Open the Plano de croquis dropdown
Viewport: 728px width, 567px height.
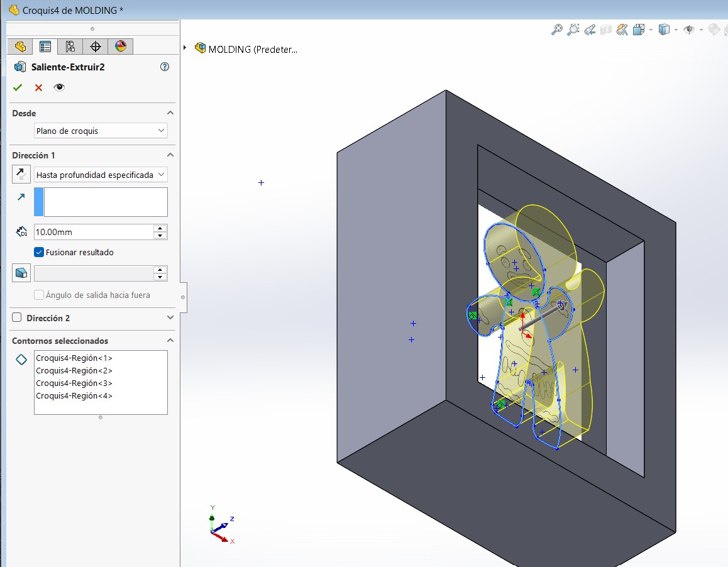tap(101, 131)
